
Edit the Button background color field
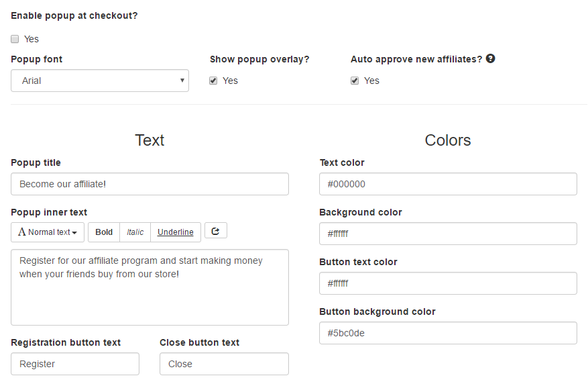pos(448,333)
